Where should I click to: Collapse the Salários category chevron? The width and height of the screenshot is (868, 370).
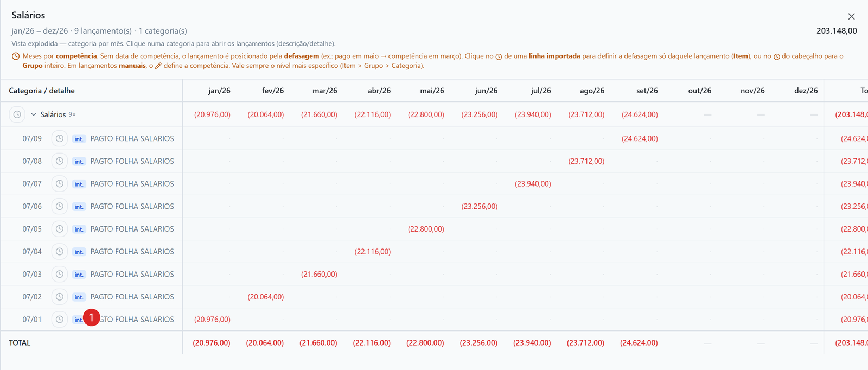click(x=34, y=114)
